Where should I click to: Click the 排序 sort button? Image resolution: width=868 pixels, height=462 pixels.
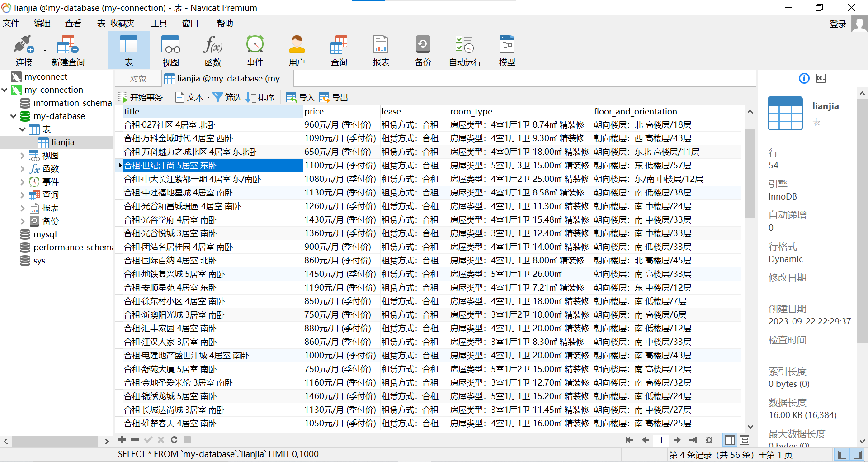click(x=260, y=97)
